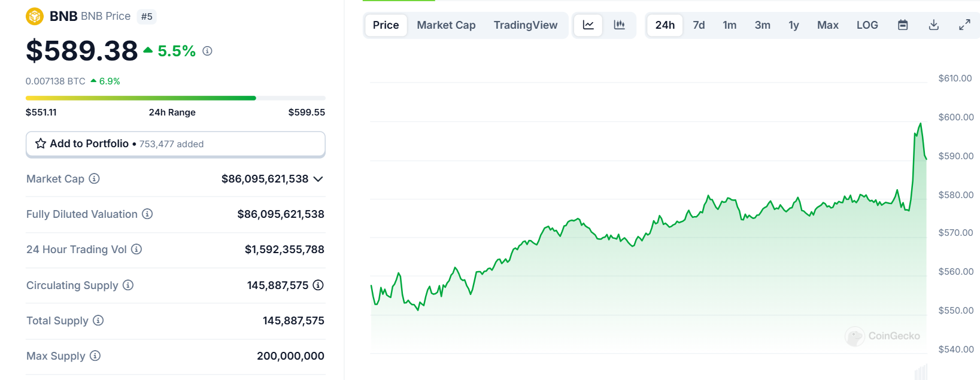
Task: Show Market Cap info tooltip icon
Action: point(94,178)
